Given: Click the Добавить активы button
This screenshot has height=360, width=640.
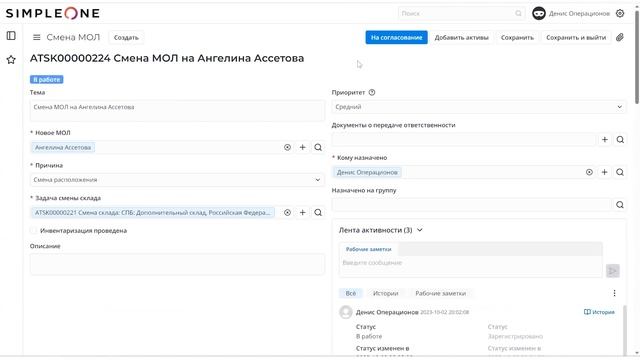Looking at the screenshot, I should [461, 38].
